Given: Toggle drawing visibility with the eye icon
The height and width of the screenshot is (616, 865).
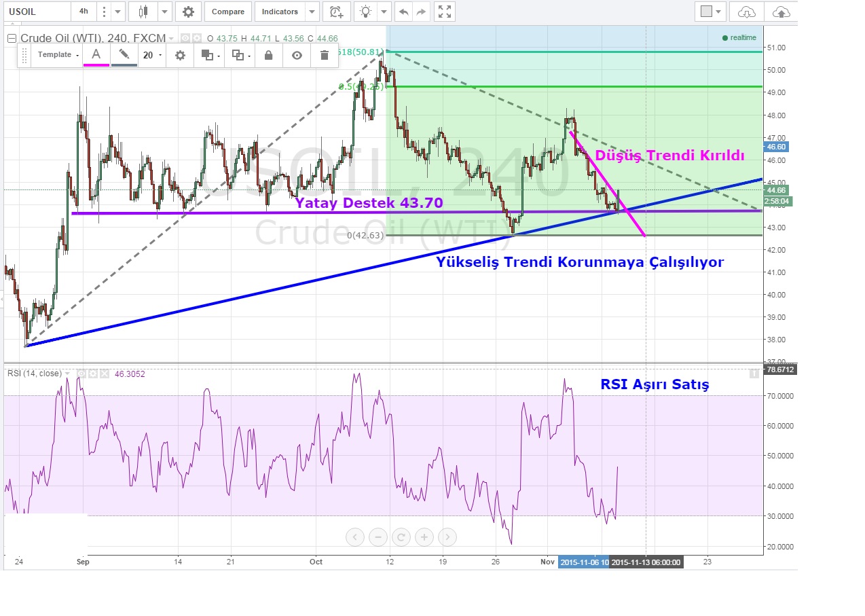Looking at the screenshot, I should [297, 55].
